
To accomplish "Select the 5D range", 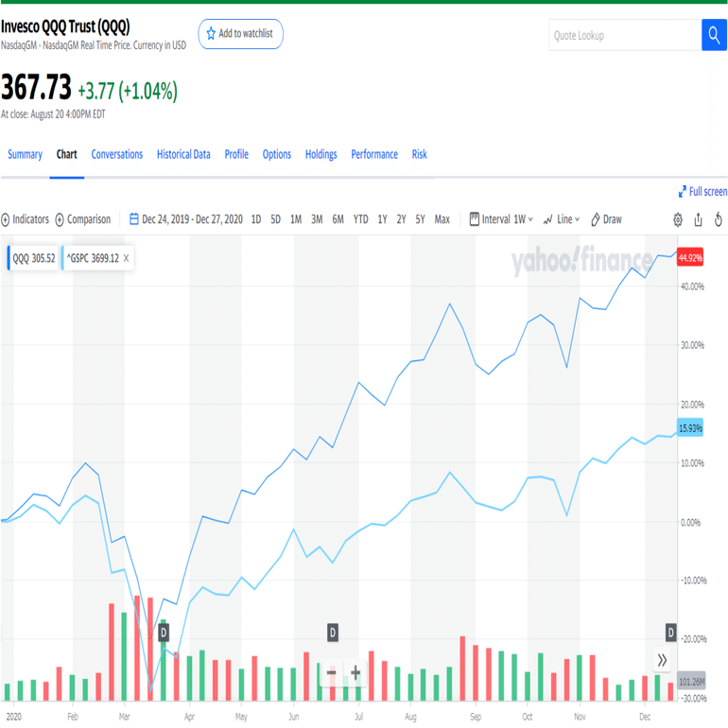I will (276, 219).
